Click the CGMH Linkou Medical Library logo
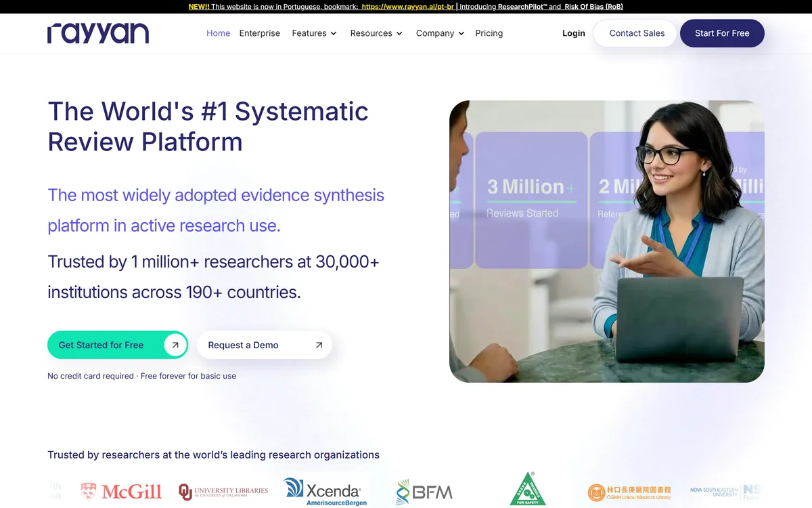Screen dimensions: 812x508 629,492
